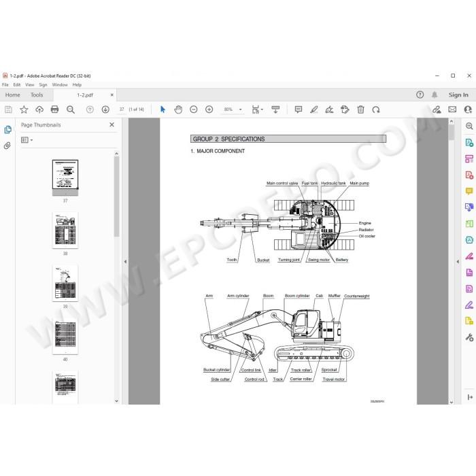Expand the right tools pane button
This screenshot has height=476, width=476.
click(x=470, y=397)
